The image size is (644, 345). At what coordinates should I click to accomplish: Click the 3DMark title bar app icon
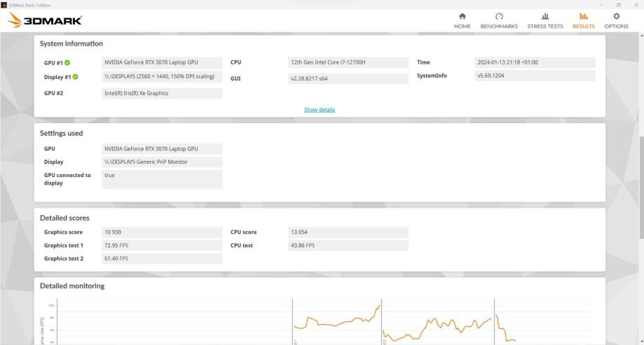tap(4, 5)
